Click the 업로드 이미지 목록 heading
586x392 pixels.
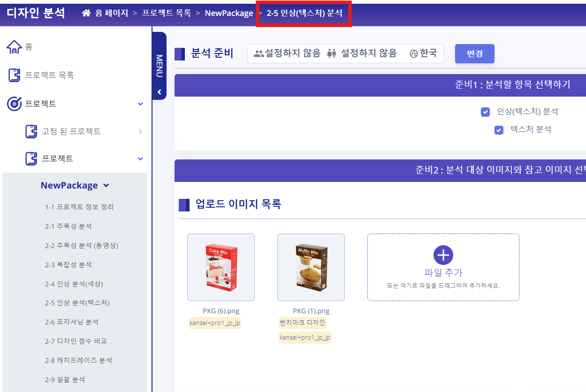click(238, 204)
